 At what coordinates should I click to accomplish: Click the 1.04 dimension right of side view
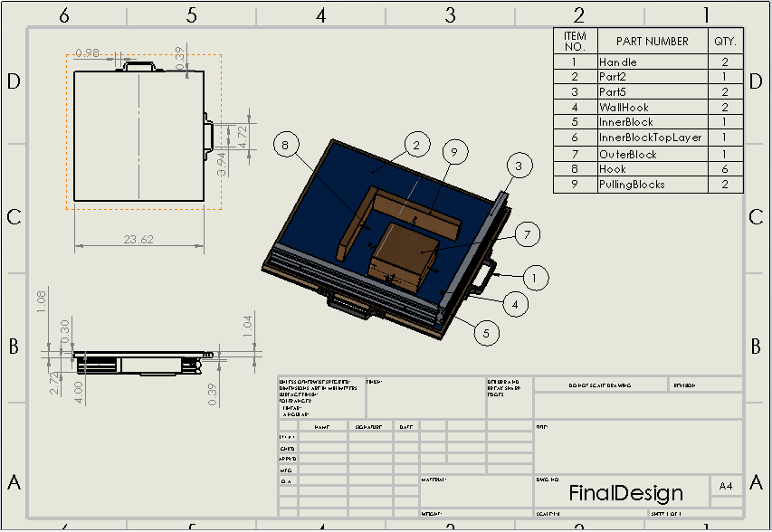click(248, 327)
